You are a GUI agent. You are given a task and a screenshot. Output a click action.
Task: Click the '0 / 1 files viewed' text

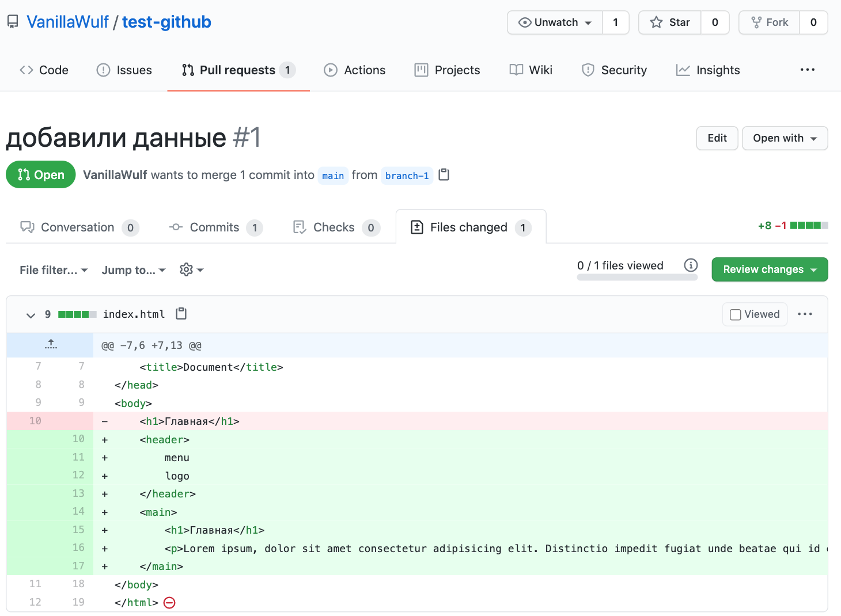(620, 265)
